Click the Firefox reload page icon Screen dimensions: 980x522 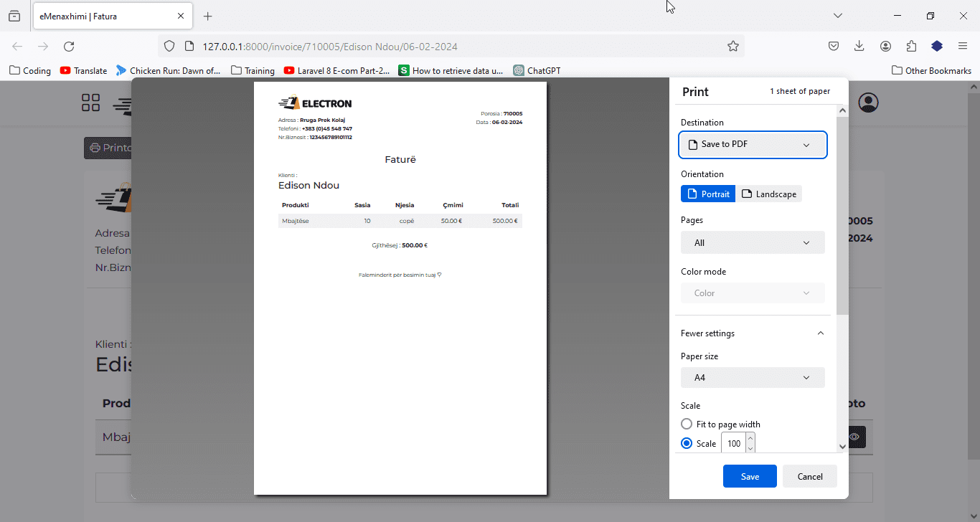(69, 47)
